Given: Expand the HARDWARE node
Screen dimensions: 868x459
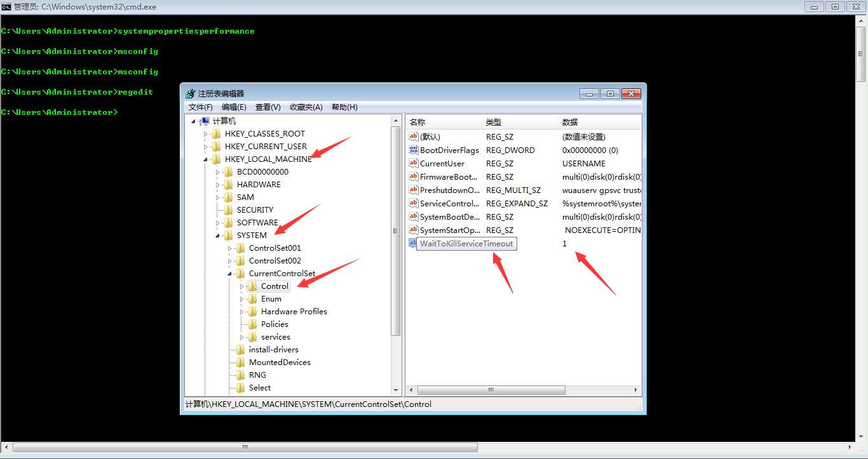Looking at the screenshot, I should pos(217,184).
